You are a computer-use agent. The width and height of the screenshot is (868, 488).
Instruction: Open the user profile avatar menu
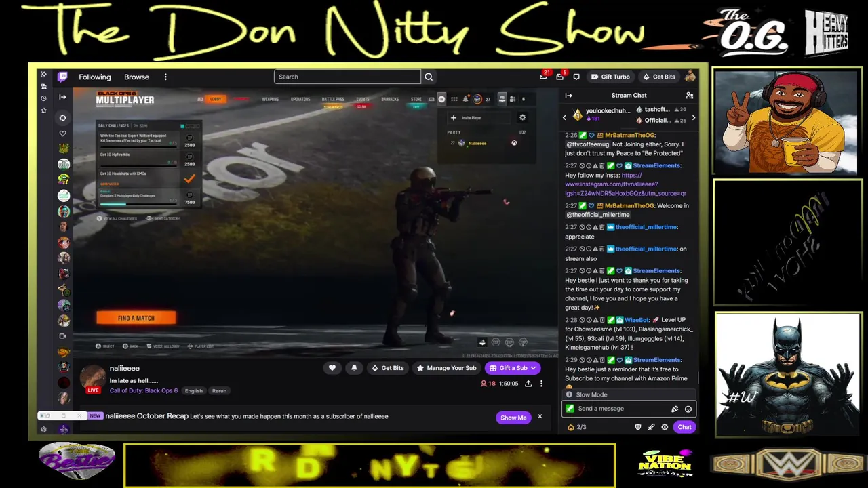(690, 77)
